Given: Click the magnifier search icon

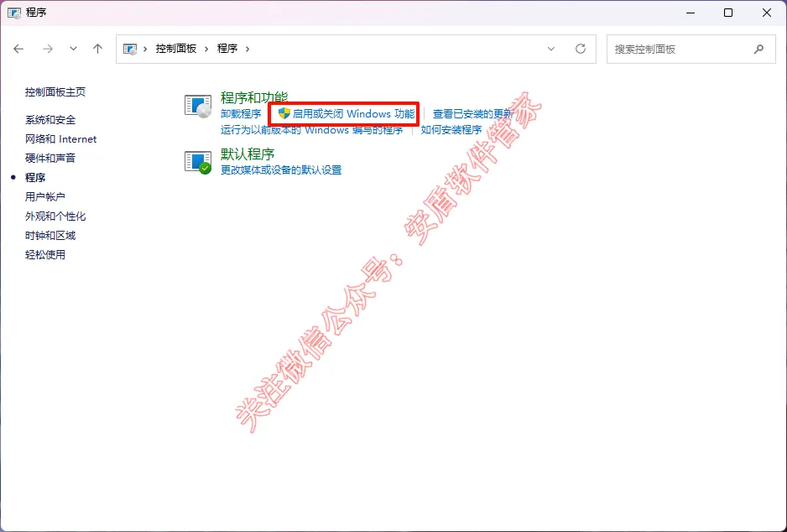Looking at the screenshot, I should click(758, 50).
